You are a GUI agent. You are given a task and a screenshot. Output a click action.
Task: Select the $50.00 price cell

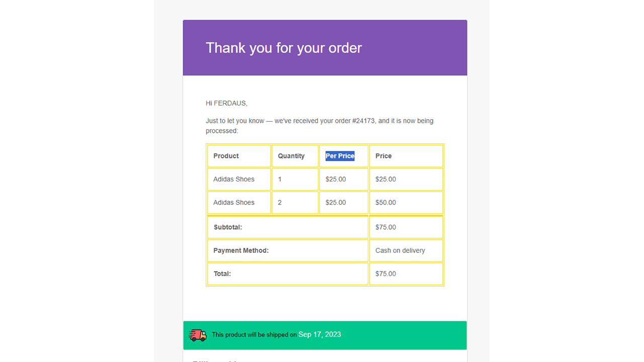click(386, 203)
